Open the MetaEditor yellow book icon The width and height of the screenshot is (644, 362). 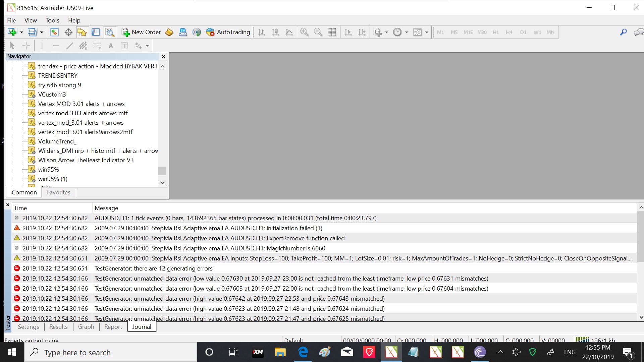(x=169, y=32)
